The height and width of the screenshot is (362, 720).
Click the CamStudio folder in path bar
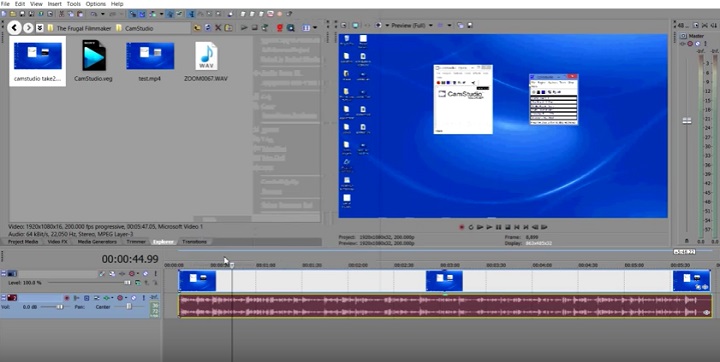tap(139, 28)
